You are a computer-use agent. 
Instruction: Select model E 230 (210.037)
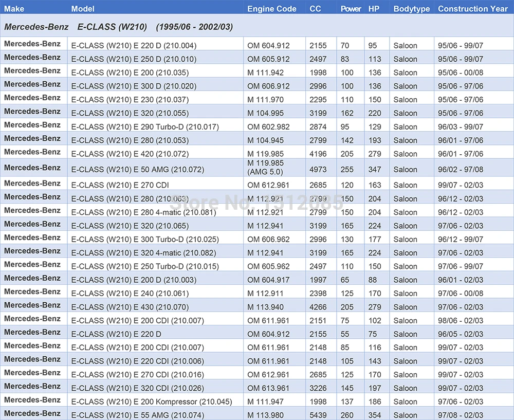(130, 99)
